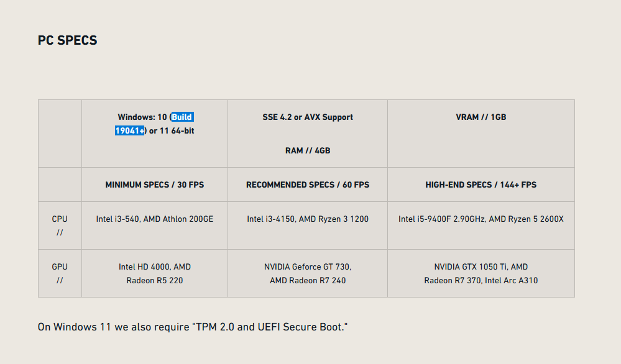Click the NVIDIA GTX 1050 Ti text
Screen dimensions: 621x364
coord(481,266)
